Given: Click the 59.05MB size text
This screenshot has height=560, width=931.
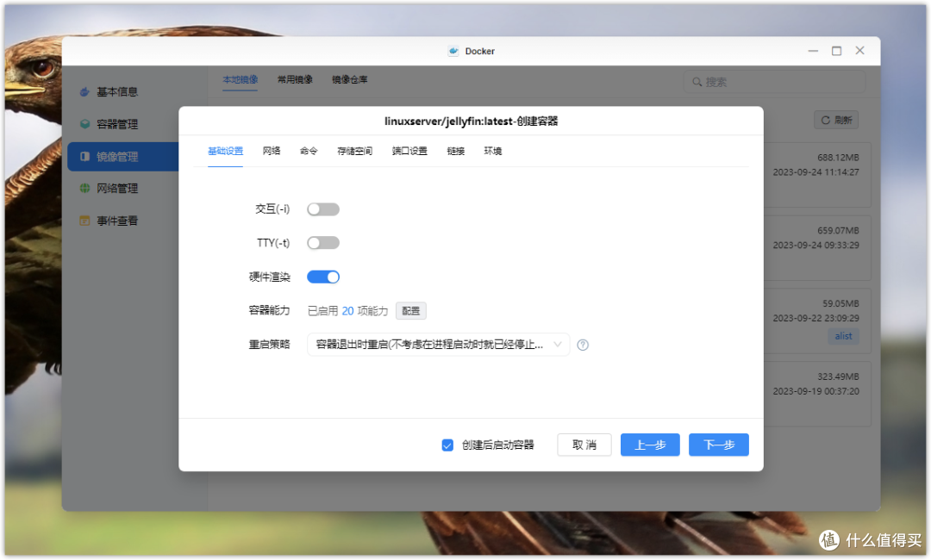Looking at the screenshot, I should (x=840, y=304).
